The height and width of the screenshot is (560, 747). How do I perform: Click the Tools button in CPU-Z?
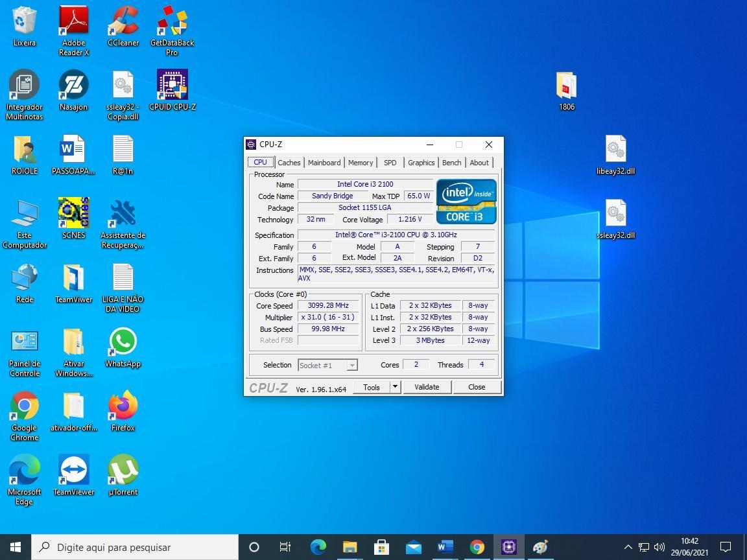(x=371, y=387)
